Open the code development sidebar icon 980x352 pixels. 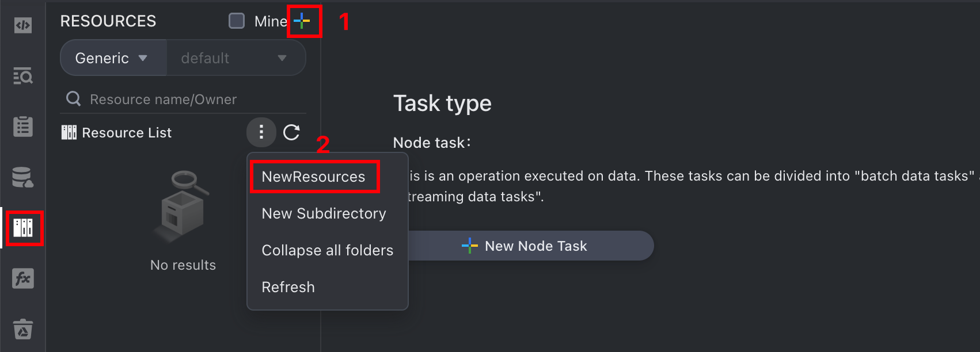pos(22,25)
